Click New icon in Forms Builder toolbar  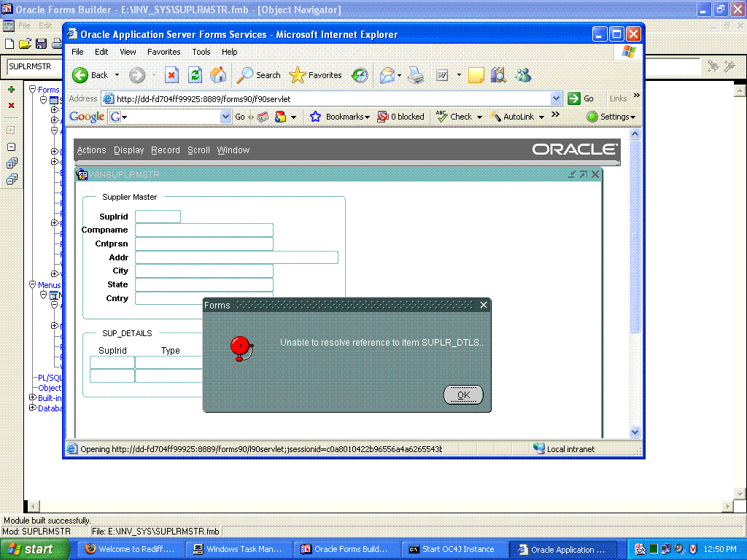[x=9, y=44]
